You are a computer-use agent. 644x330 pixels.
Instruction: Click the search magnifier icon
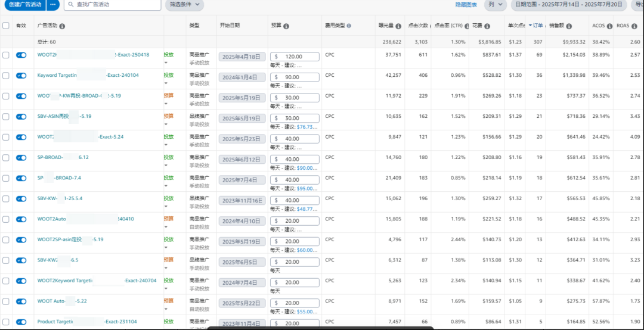point(70,5)
